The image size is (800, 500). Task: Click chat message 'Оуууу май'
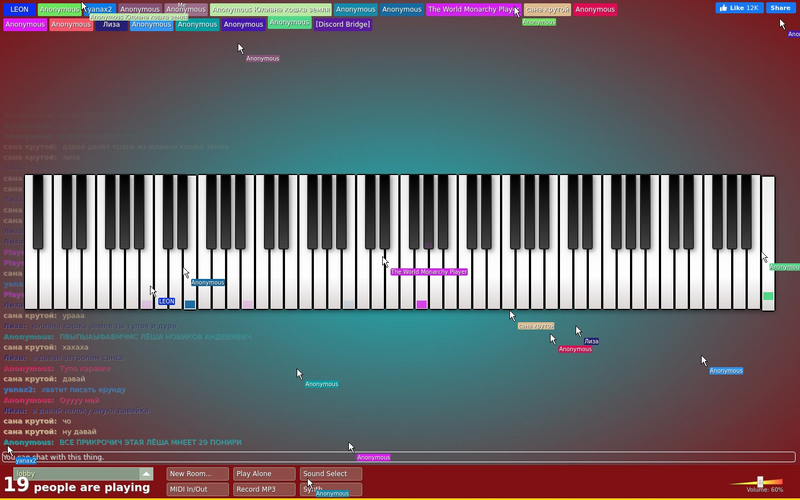pyautogui.click(x=80, y=401)
